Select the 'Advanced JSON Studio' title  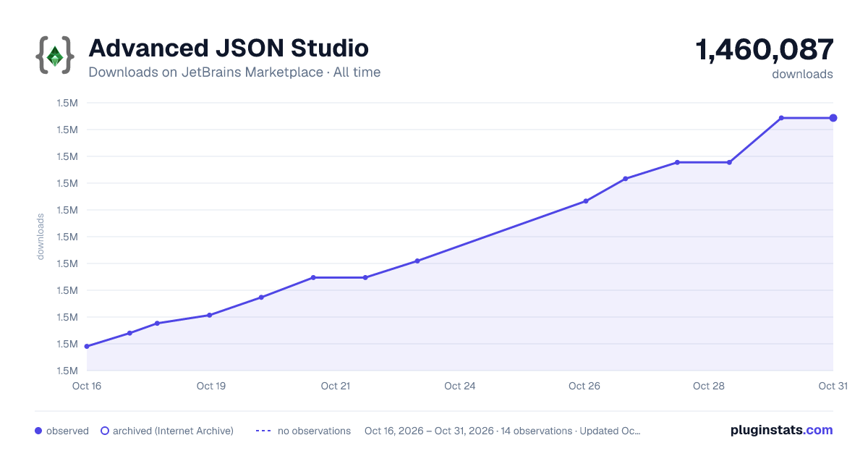point(229,48)
